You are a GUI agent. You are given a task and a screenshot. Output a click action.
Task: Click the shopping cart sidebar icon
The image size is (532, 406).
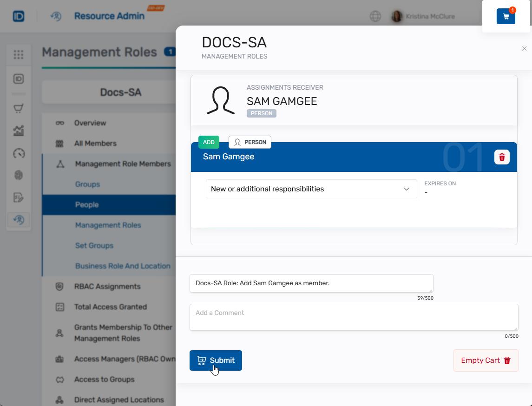coord(19,109)
